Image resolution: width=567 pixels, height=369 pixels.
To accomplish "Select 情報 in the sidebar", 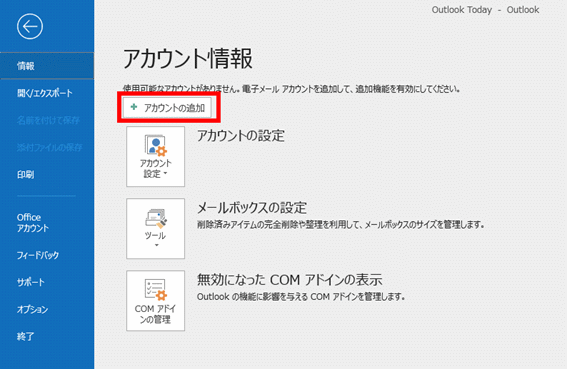I will point(47,66).
